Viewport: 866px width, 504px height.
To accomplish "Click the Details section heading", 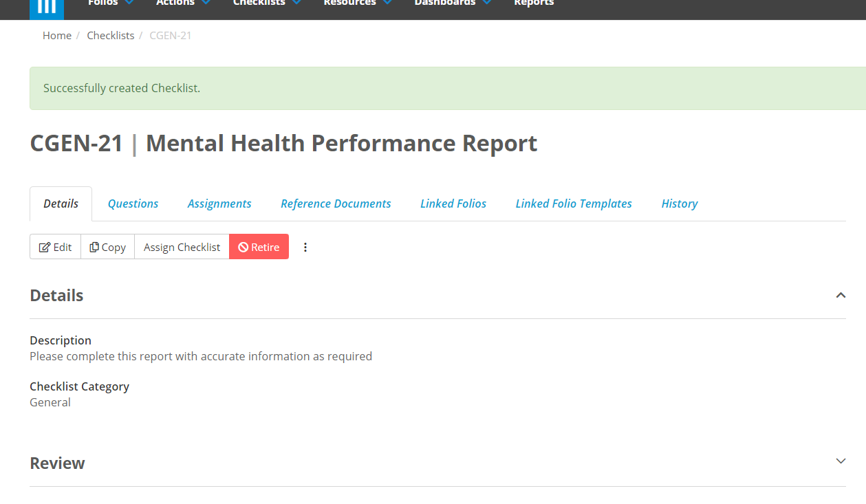I will coord(56,295).
